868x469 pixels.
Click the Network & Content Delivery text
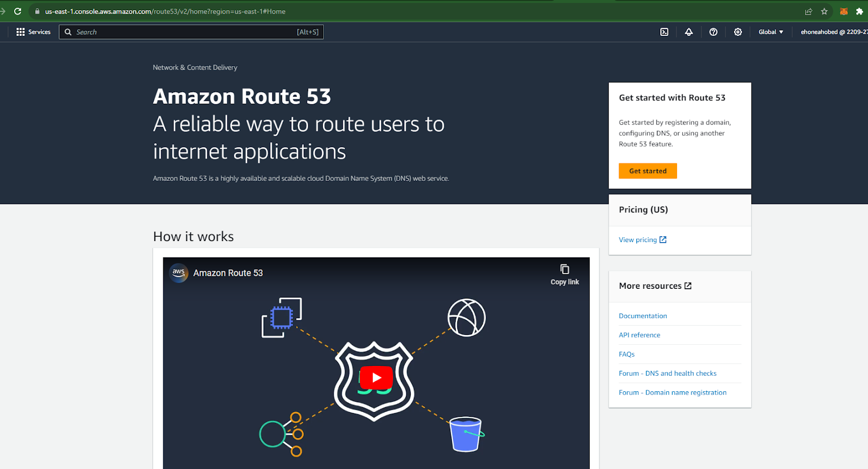195,67
